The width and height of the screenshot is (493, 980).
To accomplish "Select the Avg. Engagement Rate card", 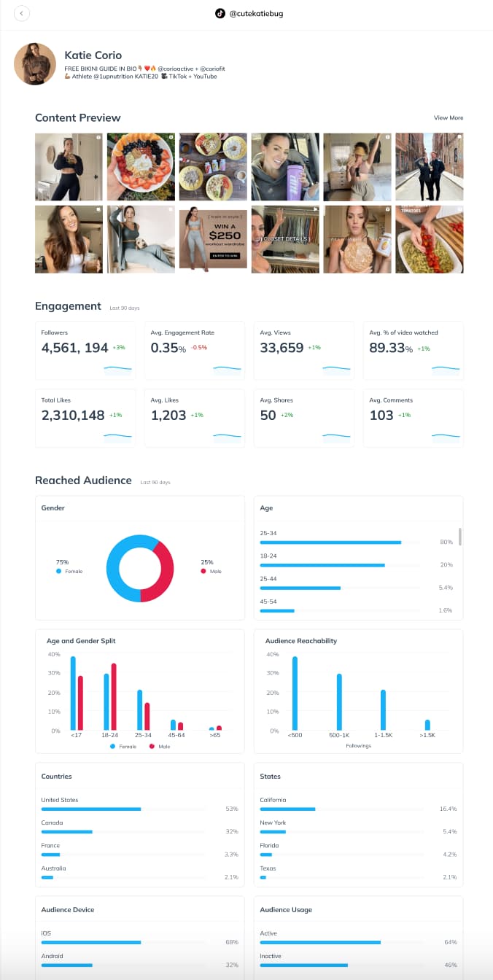I will [195, 351].
